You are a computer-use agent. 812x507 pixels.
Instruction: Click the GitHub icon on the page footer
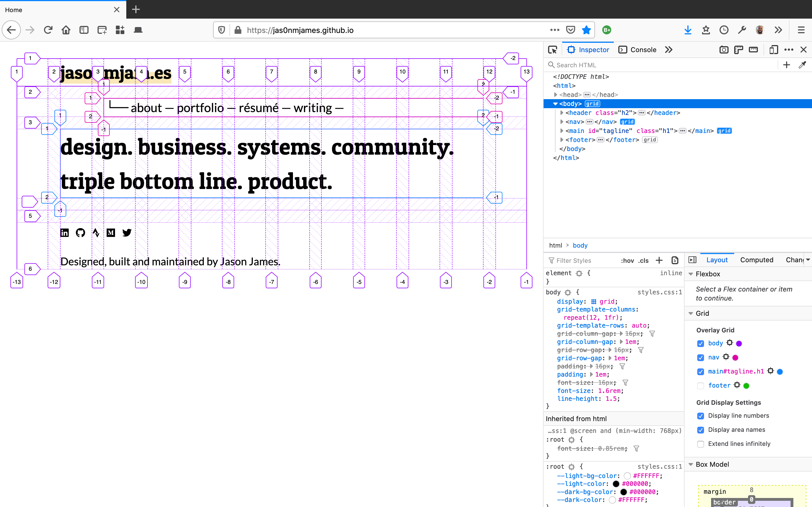(x=81, y=232)
